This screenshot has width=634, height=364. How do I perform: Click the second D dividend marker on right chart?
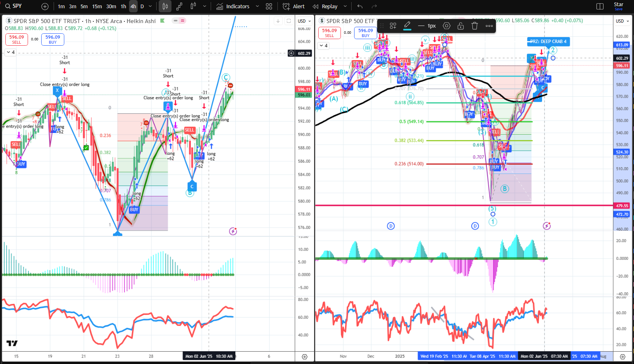475,226
